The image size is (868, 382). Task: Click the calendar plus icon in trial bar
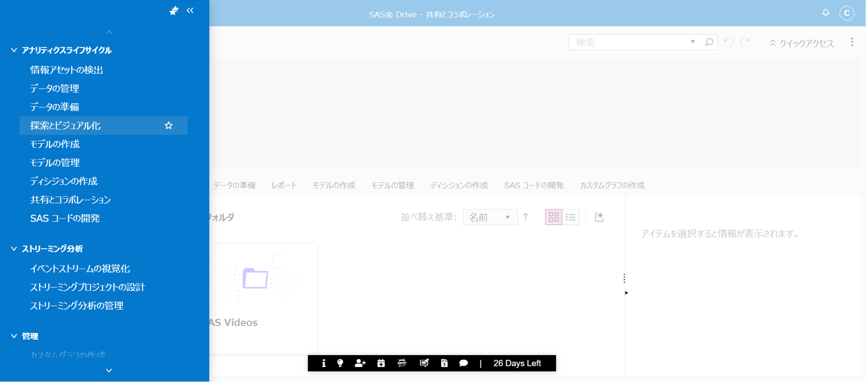pos(381,363)
